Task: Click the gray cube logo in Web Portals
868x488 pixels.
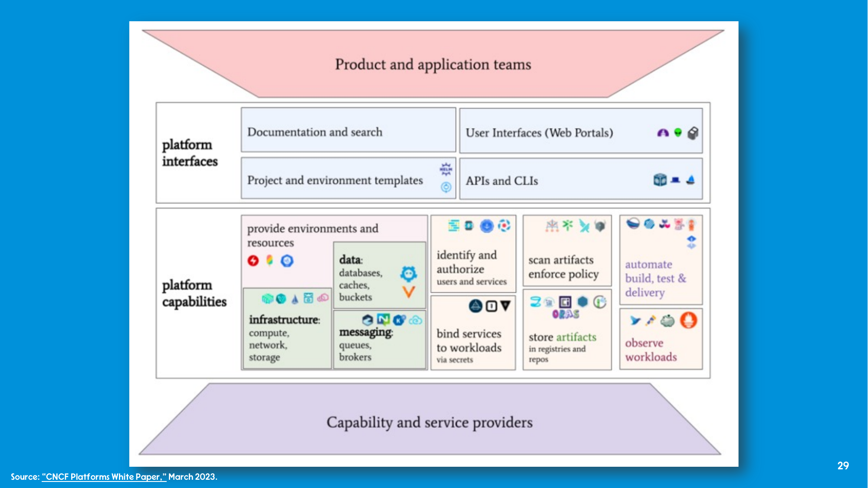Action: [693, 133]
